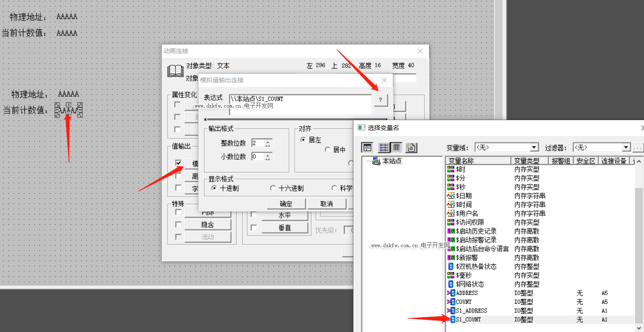Image resolution: width=644 pixels, height=332 pixels.
Task: Select the S1_COUNT variable icon
Action: coord(451,320)
